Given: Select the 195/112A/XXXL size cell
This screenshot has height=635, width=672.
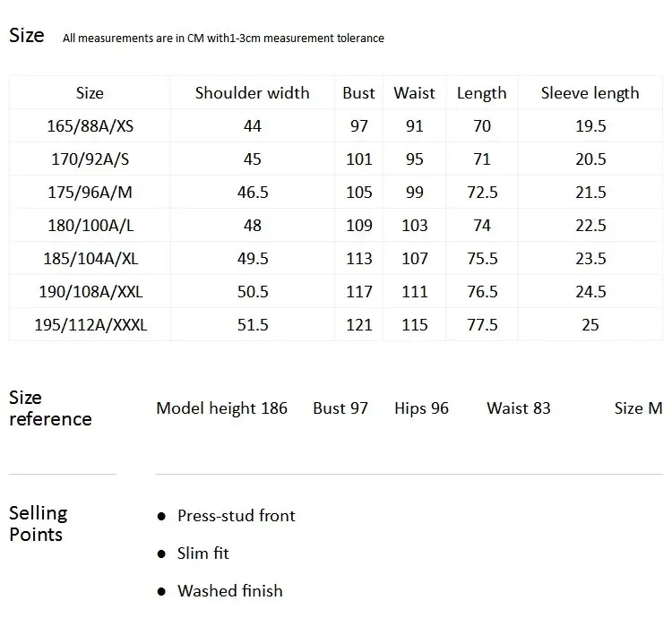Looking at the screenshot, I should (90, 325).
